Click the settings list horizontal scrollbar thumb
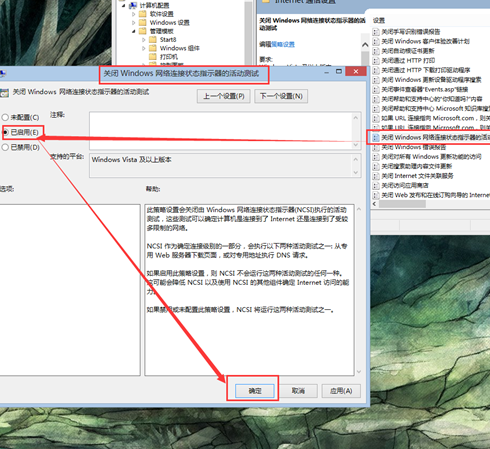 402,204
